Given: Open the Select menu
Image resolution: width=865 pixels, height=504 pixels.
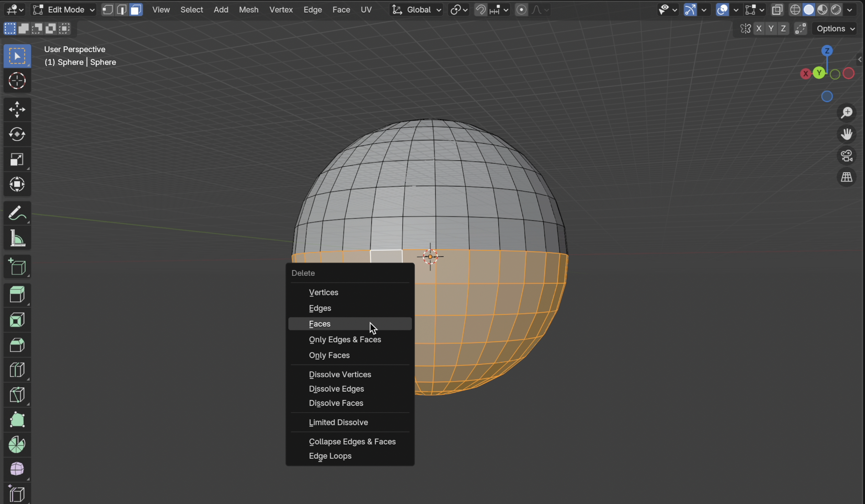Looking at the screenshot, I should coord(192,10).
